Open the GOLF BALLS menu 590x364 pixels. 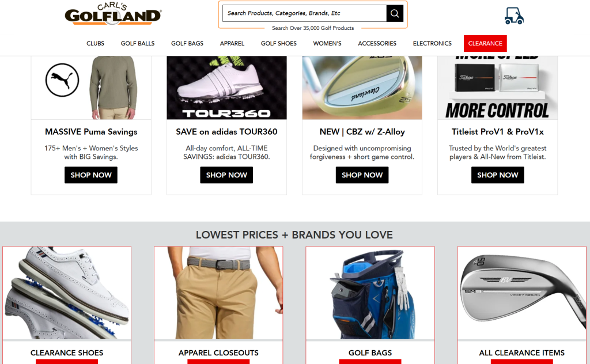pos(138,43)
